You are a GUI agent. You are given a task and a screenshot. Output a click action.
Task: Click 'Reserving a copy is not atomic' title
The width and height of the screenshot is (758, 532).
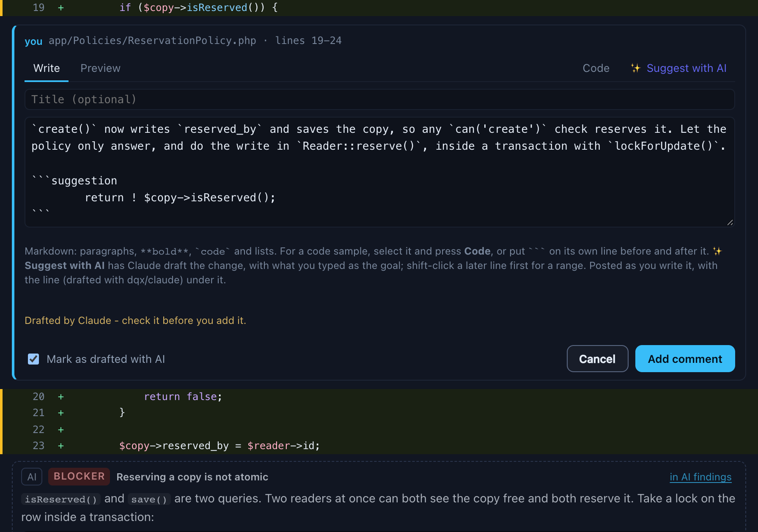pos(192,477)
